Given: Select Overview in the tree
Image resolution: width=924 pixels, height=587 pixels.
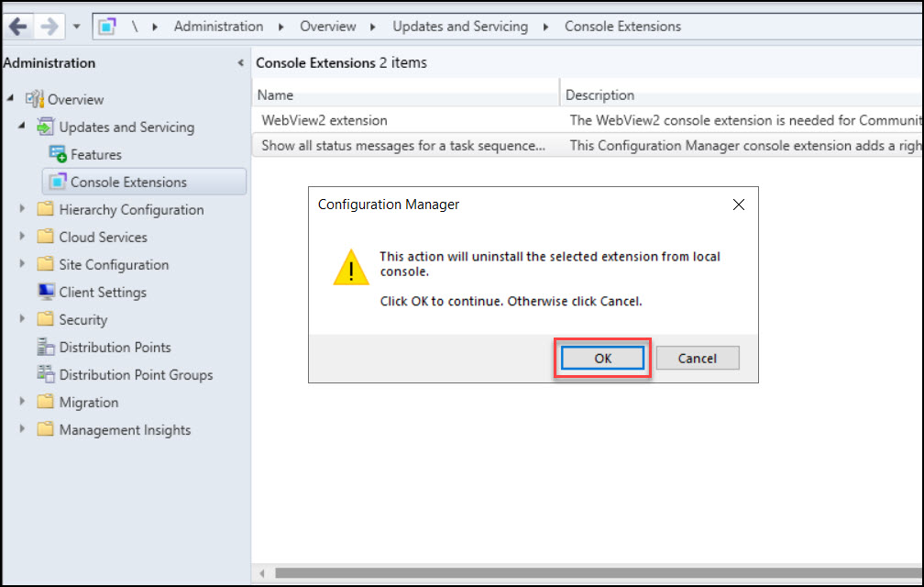Looking at the screenshot, I should point(75,100).
